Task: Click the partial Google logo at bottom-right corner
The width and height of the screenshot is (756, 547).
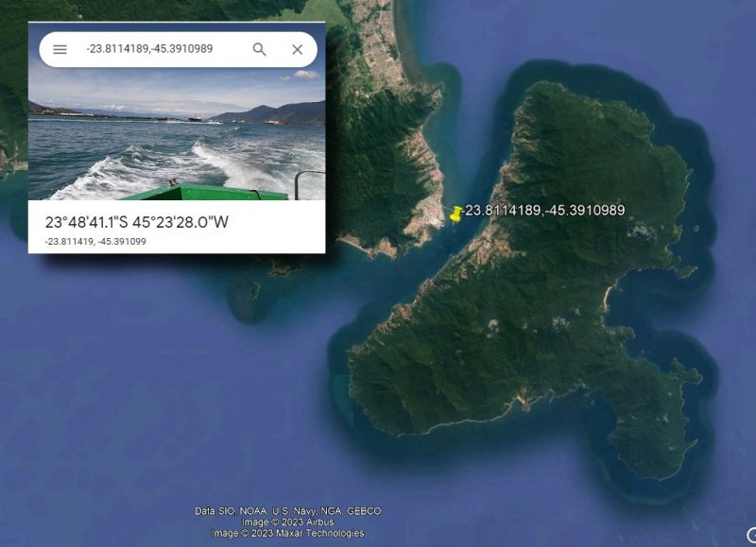Action: [x=751, y=535]
